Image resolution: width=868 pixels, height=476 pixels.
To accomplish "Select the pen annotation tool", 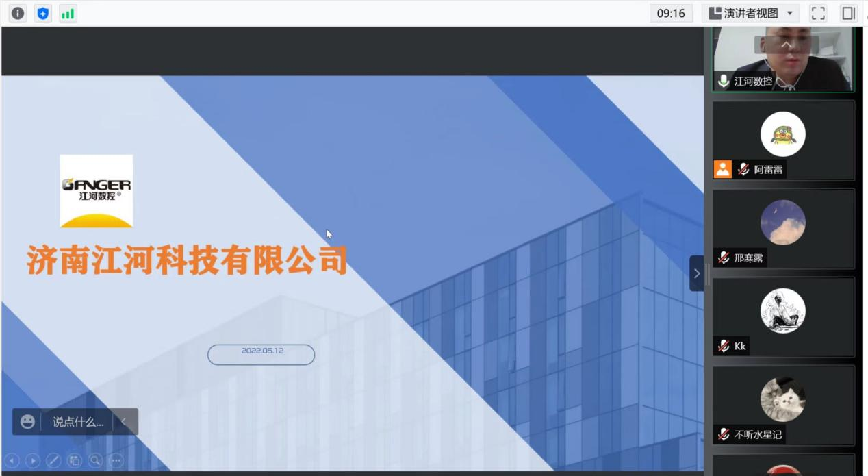I will click(53, 461).
